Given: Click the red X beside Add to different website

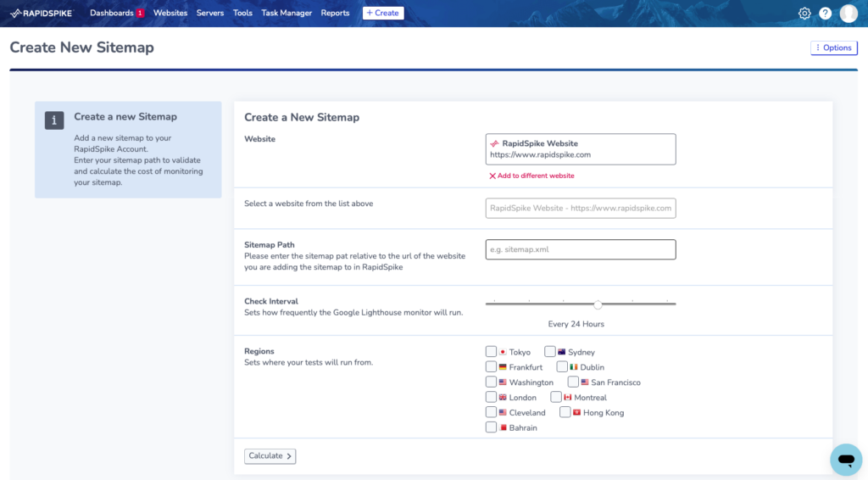Looking at the screenshot, I should (x=492, y=176).
